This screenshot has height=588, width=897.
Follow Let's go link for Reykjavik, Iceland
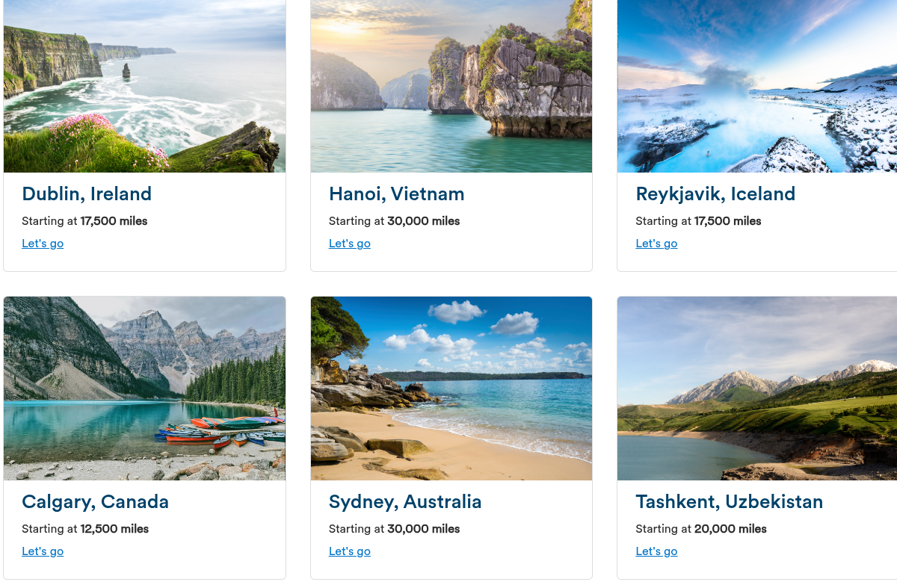point(656,244)
